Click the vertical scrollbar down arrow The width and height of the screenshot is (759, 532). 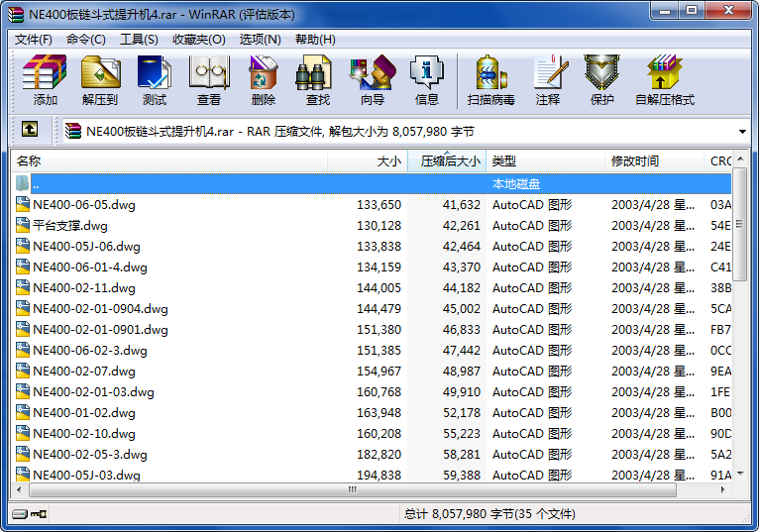739,473
